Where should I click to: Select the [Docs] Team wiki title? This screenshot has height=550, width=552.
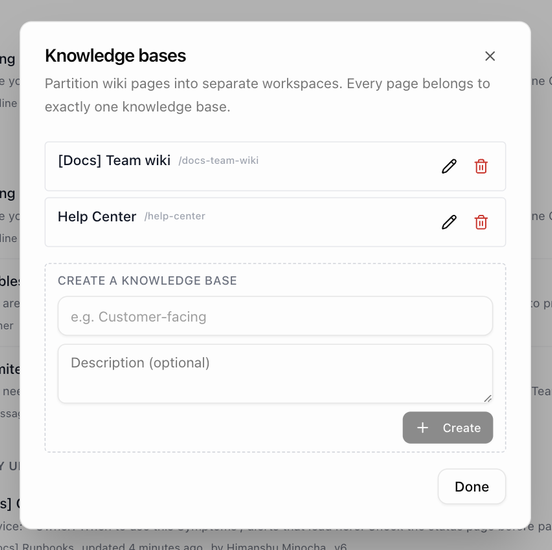coord(114,160)
